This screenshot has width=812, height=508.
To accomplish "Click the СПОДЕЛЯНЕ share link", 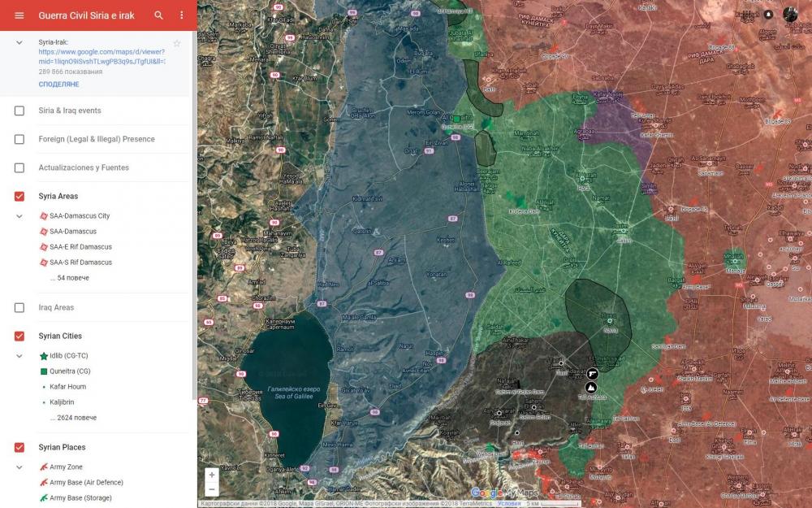I will click(x=58, y=85).
